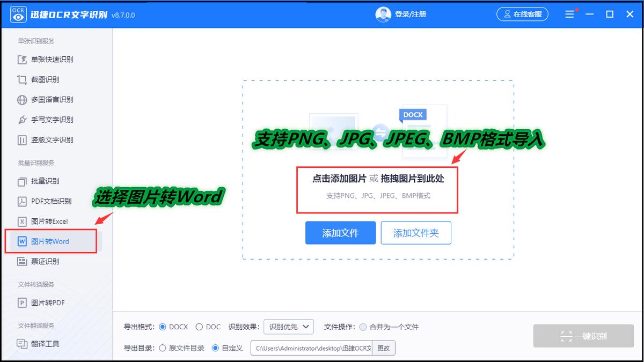This screenshot has height=362, width=644.
Task: Open the hamburger menu in the title bar
Action: pos(570,13)
